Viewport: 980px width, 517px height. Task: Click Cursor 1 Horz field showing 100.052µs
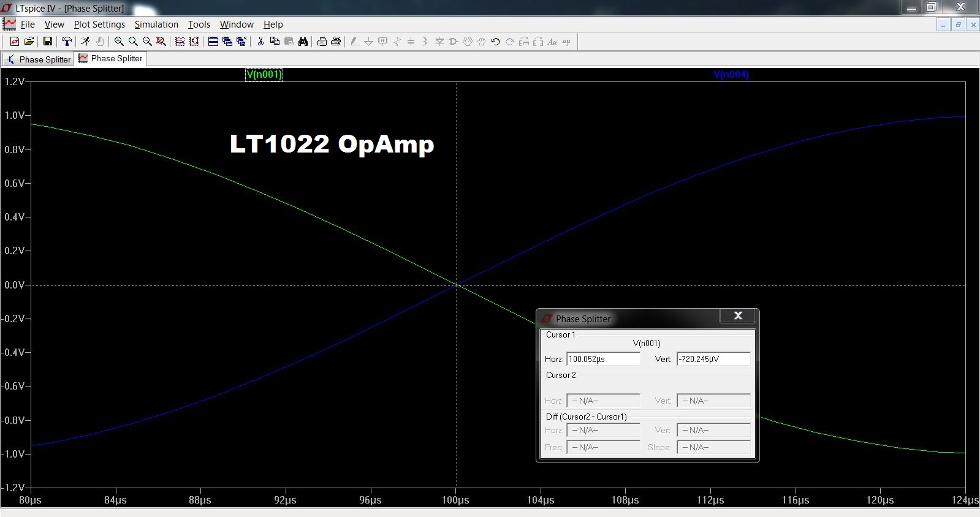[603, 359]
